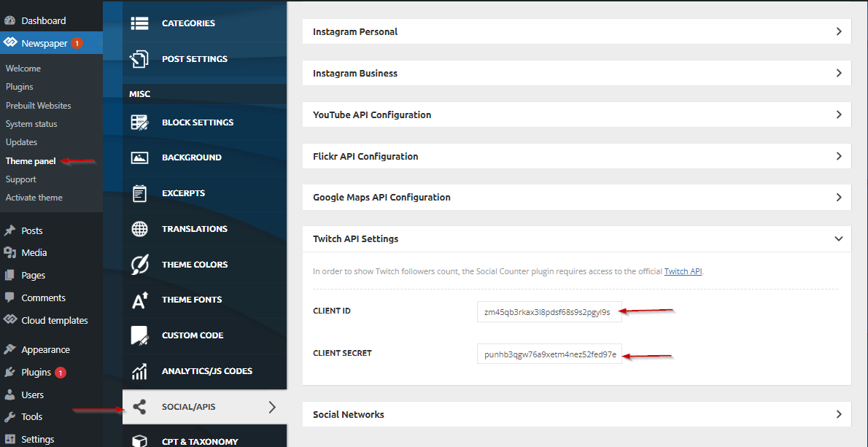868x447 pixels.
Task: Click the Posts pin icon
Action: tap(9, 230)
